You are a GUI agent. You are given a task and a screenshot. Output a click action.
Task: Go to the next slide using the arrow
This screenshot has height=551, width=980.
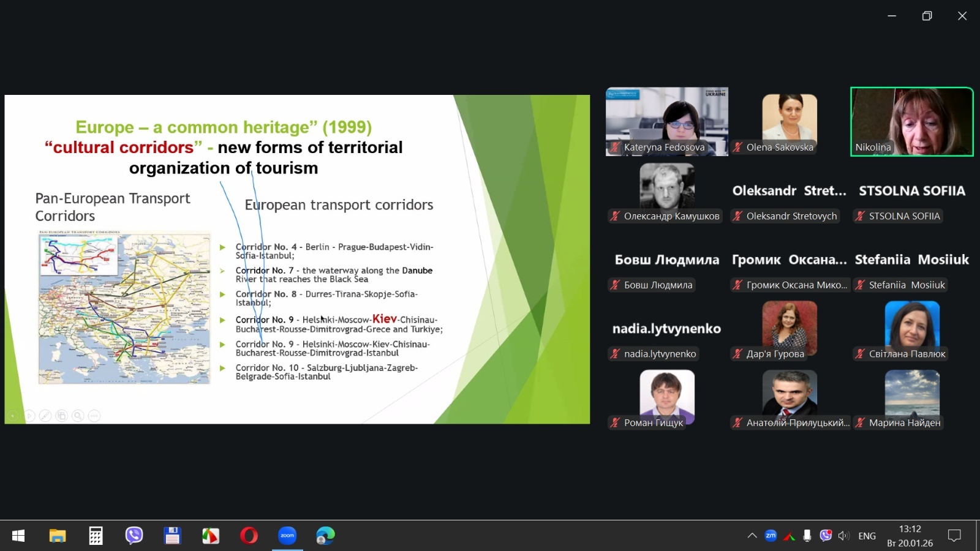[x=29, y=416]
